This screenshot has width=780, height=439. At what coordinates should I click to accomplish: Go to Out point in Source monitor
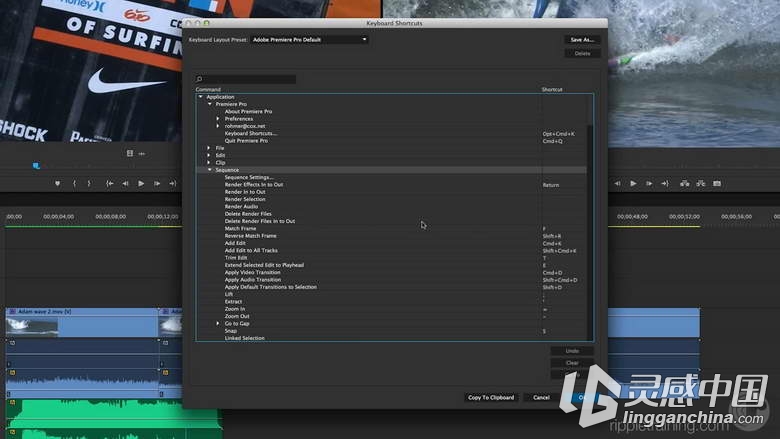coord(173,183)
